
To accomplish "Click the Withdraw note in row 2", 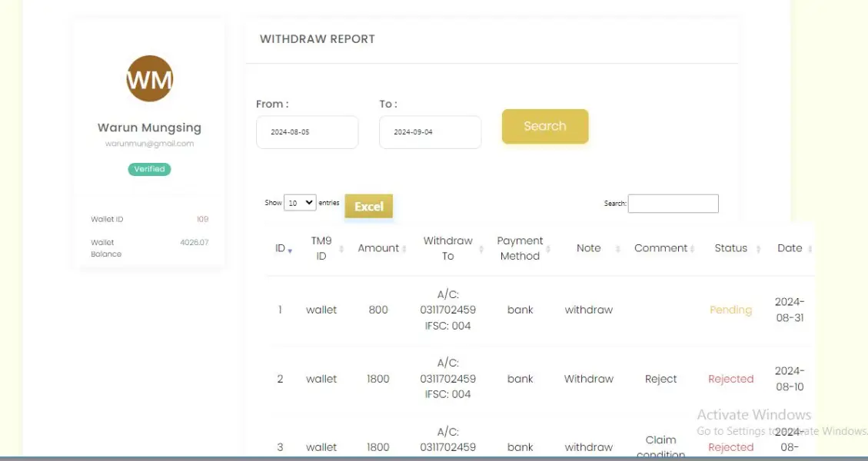I will point(588,379).
